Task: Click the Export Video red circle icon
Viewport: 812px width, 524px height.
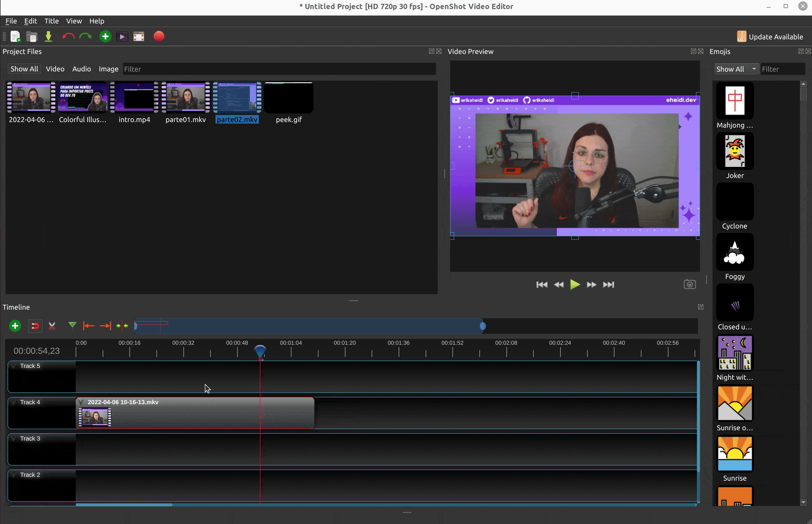Action: click(159, 36)
